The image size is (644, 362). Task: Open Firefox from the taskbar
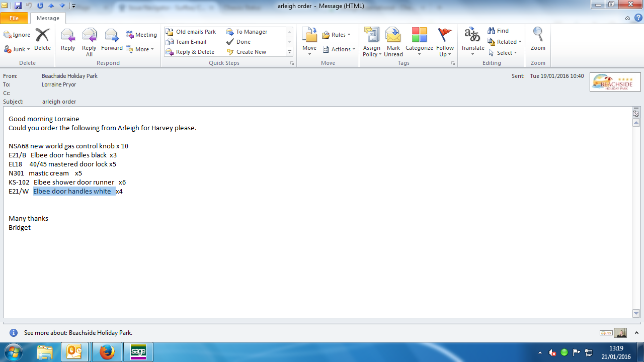point(107,352)
